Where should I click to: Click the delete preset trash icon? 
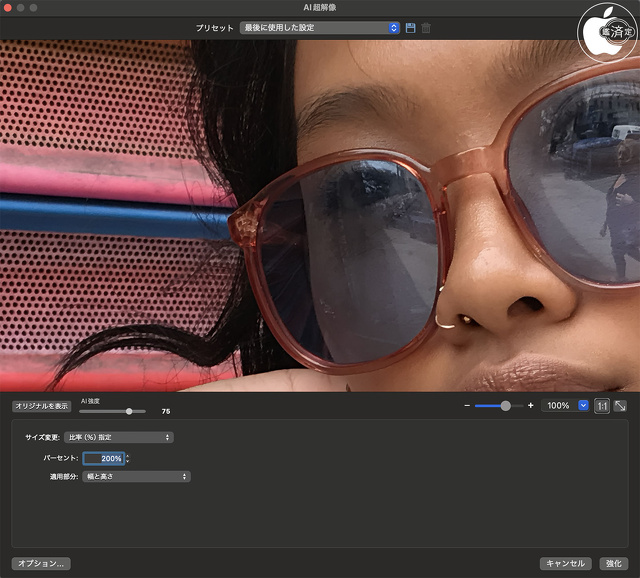click(426, 28)
